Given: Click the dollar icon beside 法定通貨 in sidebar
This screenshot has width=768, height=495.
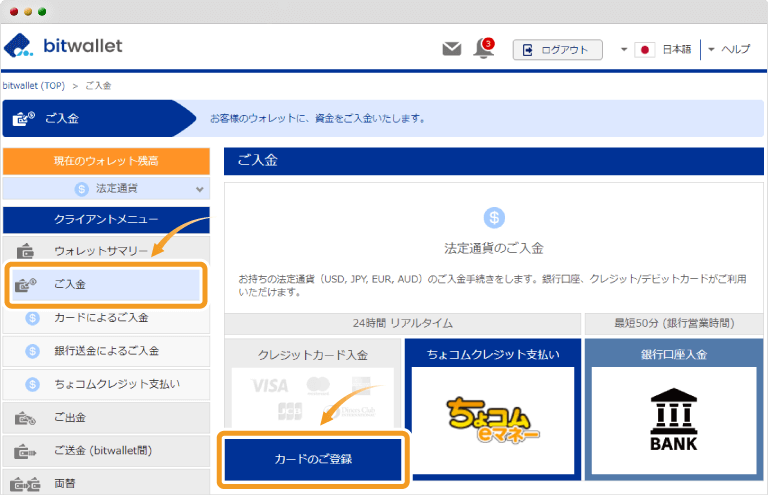Looking at the screenshot, I should pos(81,189).
